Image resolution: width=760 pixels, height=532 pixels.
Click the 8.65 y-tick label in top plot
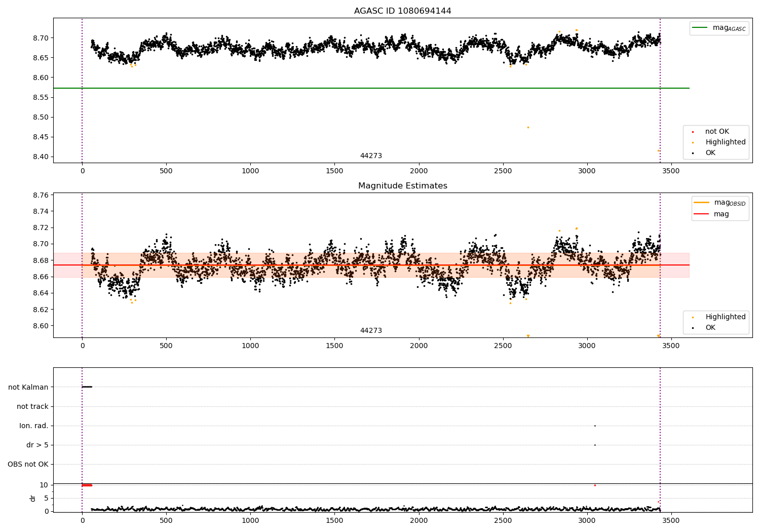tap(41, 58)
